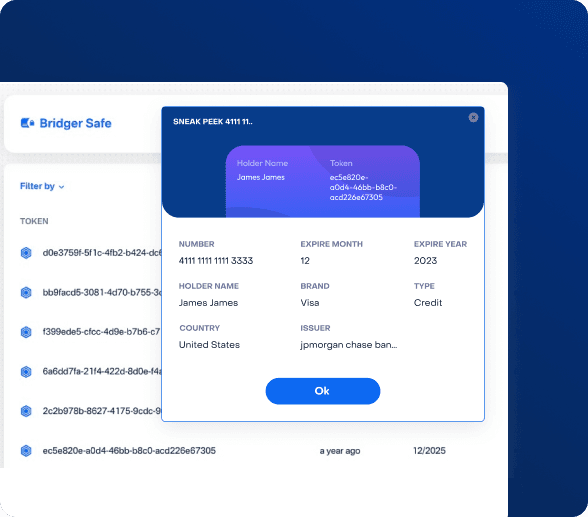
Task: Click the token icon beside ec5e820e row
Action: pyautogui.click(x=26, y=451)
